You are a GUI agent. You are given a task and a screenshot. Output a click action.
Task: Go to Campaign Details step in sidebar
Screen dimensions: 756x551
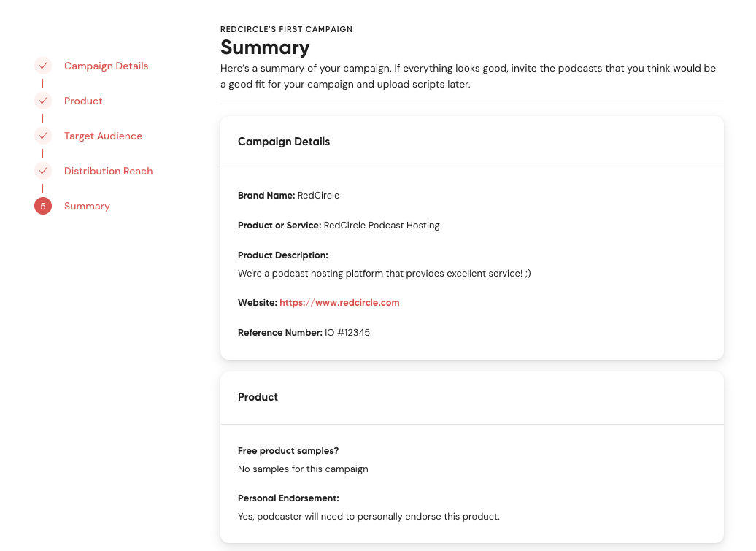[106, 66]
